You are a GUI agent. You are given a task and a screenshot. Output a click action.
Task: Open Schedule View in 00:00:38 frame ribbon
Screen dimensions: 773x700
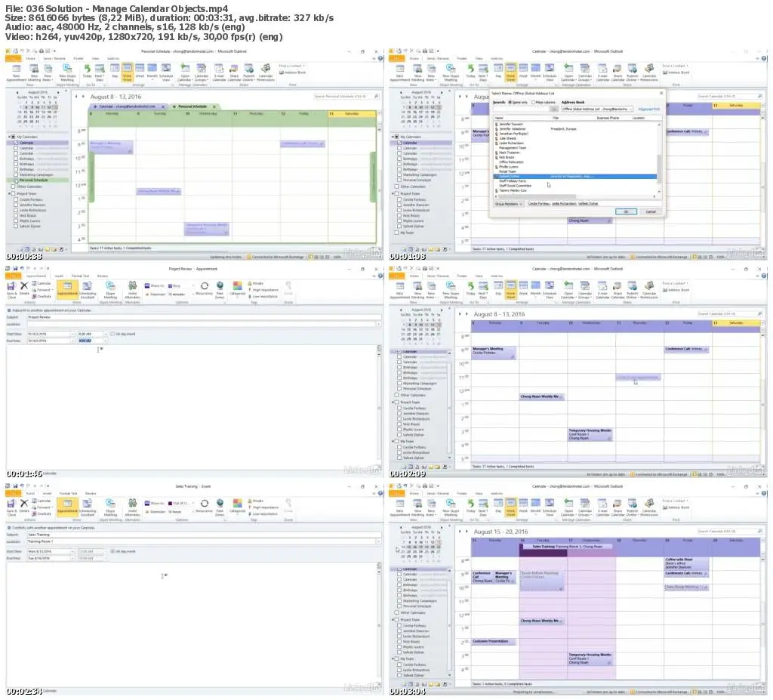coord(166,72)
